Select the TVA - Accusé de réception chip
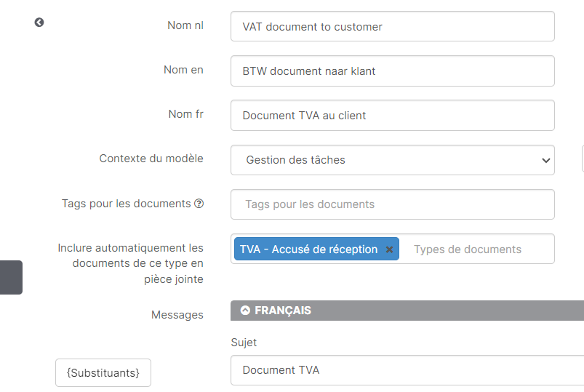Image resolution: width=584 pixels, height=392 pixels. [x=309, y=249]
